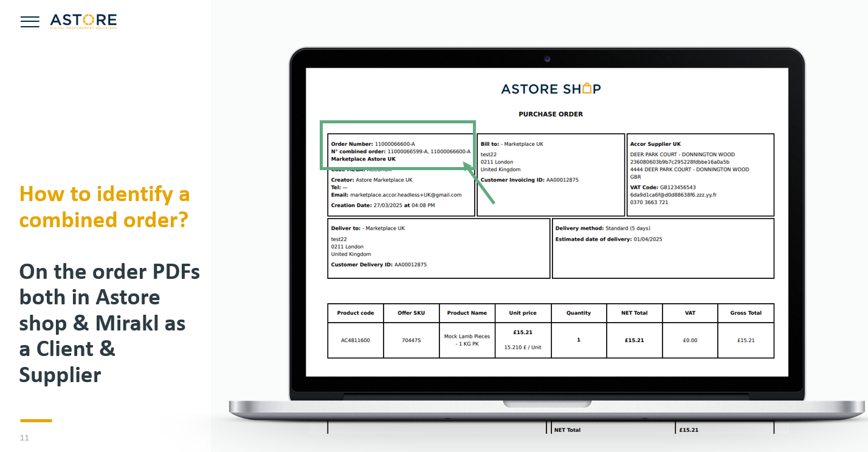The width and height of the screenshot is (868, 452).
Task: Select quantity value 1 cell
Action: pyautogui.click(x=579, y=340)
